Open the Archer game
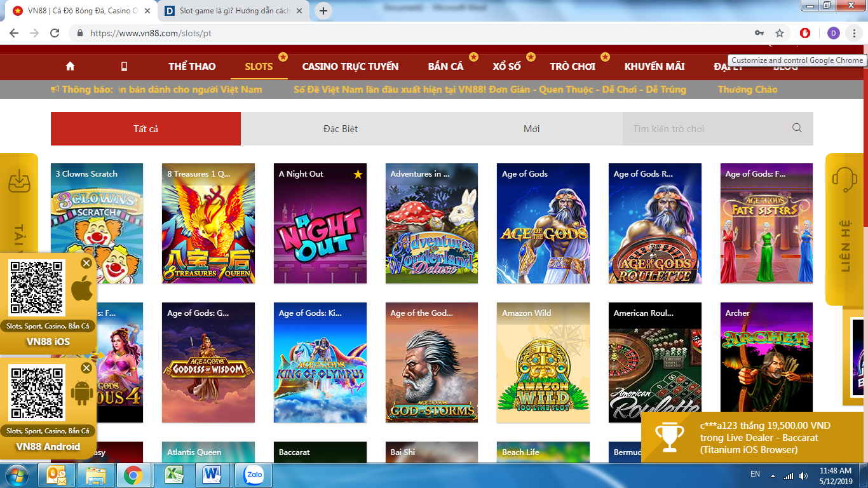Viewport: 868px width, 488px height. click(x=766, y=362)
